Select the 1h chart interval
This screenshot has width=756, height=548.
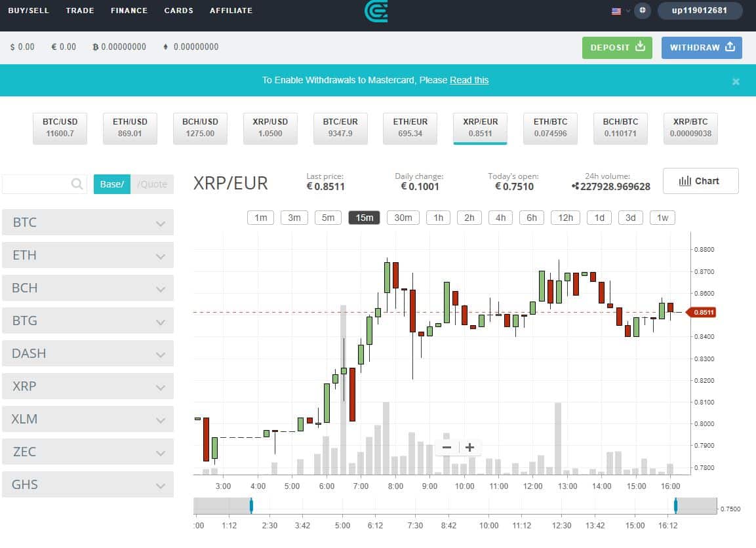(438, 218)
